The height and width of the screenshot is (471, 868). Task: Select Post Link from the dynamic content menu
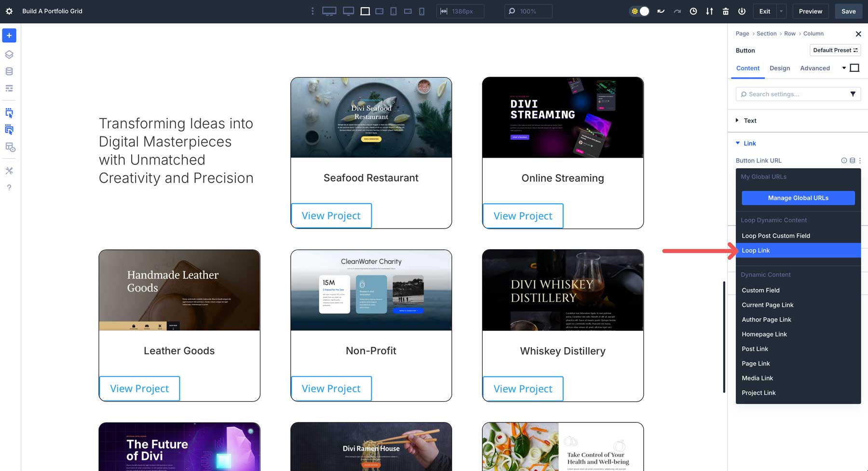[x=755, y=349]
